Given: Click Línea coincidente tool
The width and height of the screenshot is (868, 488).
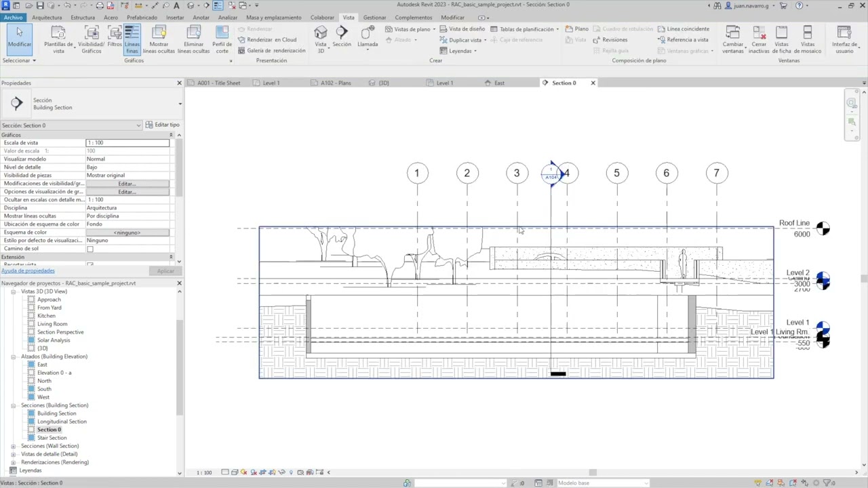Looking at the screenshot, I should coord(683,28).
